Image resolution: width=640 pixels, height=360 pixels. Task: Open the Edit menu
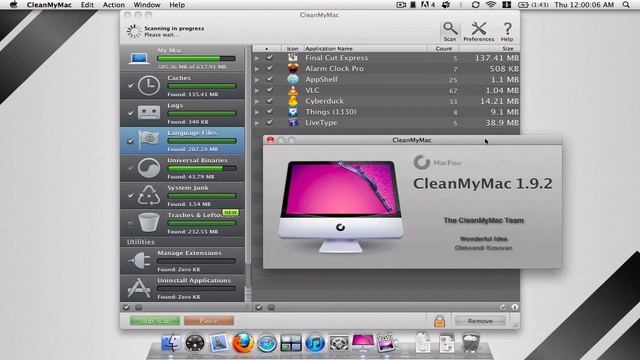tap(87, 5)
